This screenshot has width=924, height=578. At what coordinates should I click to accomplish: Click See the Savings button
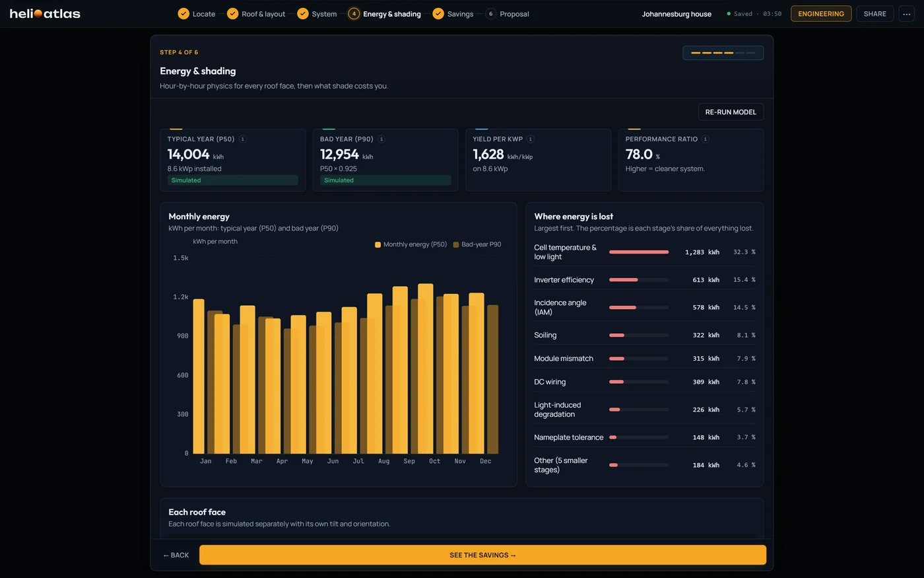click(x=482, y=555)
